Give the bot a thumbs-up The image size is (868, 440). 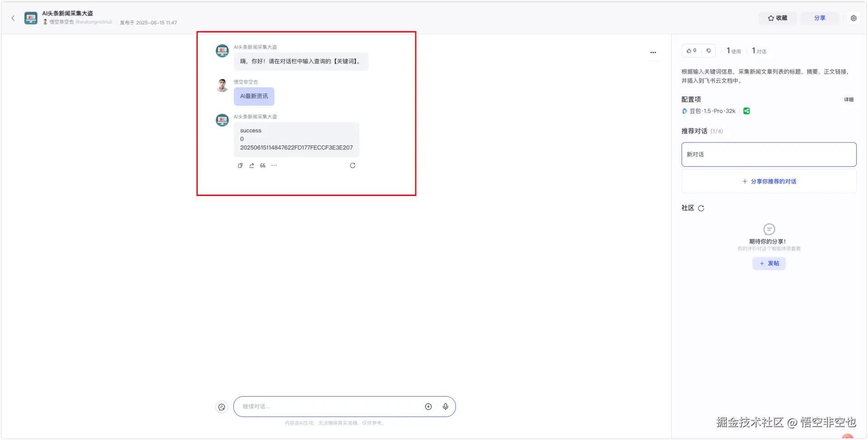(x=692, y=51)
